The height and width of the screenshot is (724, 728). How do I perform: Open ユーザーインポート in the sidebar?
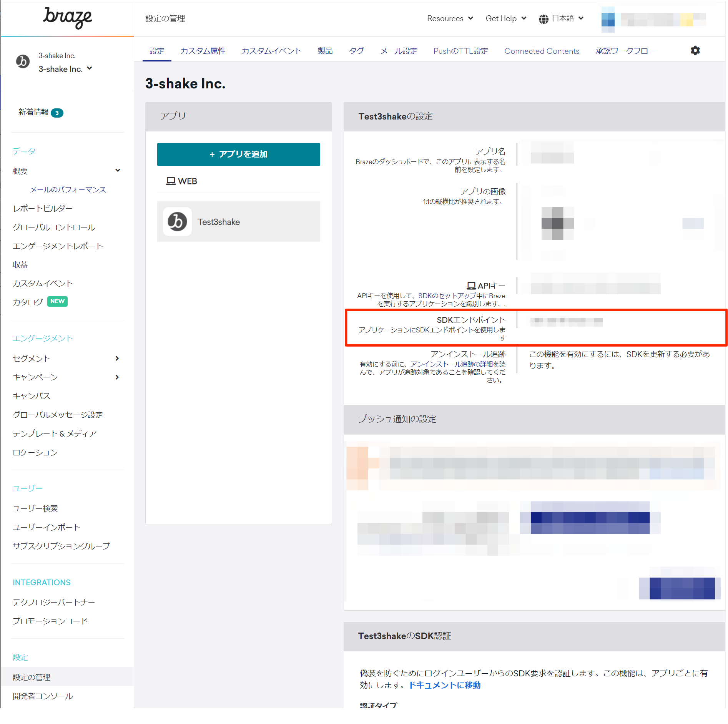coord(47,527)
